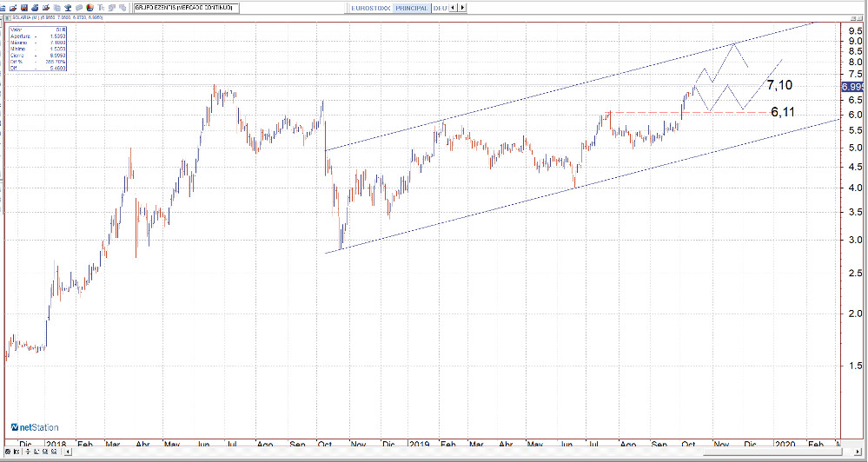Click the 9.0 label on price axis
The width and height of the screenshot is (868, 462).
[855, 42]
